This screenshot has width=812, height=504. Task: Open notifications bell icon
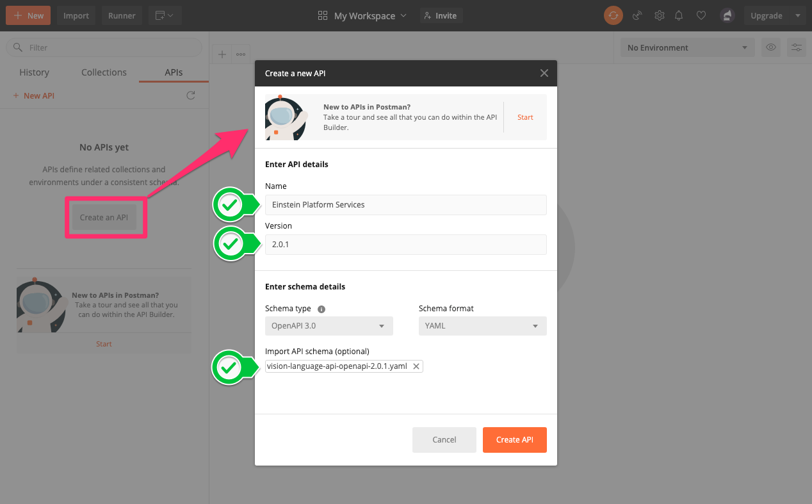coord(679,15)
